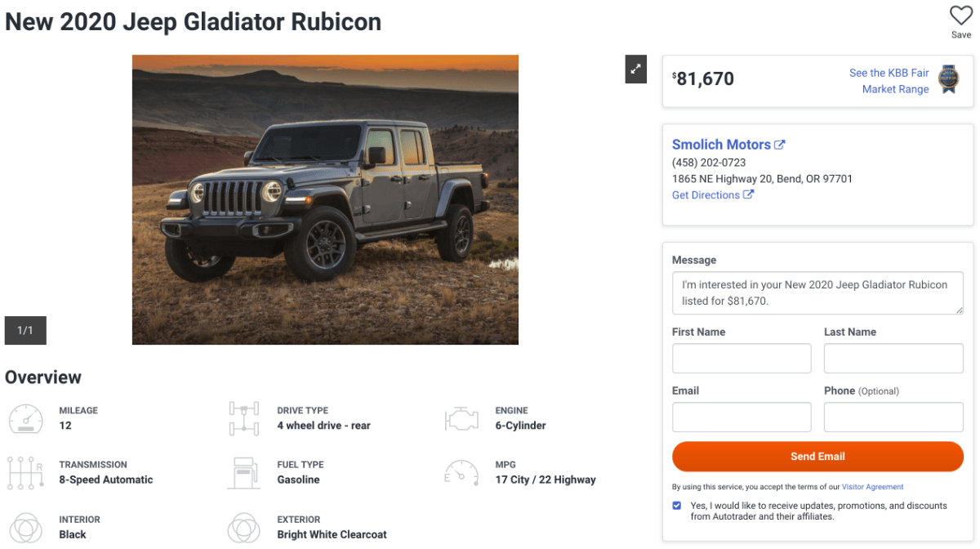The height and width of the screenshot is (549, 980).
Task: Click the First Name input field
Action: 742,359
